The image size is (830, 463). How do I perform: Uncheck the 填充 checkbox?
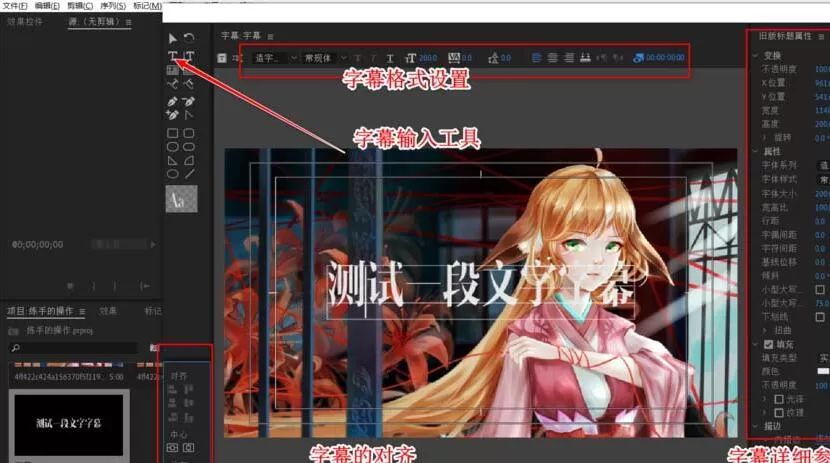tap(769, 344)
